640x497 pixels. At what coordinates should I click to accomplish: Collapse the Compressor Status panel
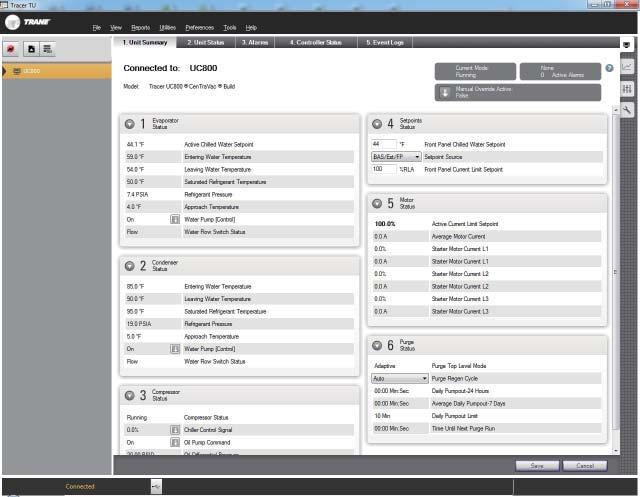pyautogui.click(x=129, y=395)
